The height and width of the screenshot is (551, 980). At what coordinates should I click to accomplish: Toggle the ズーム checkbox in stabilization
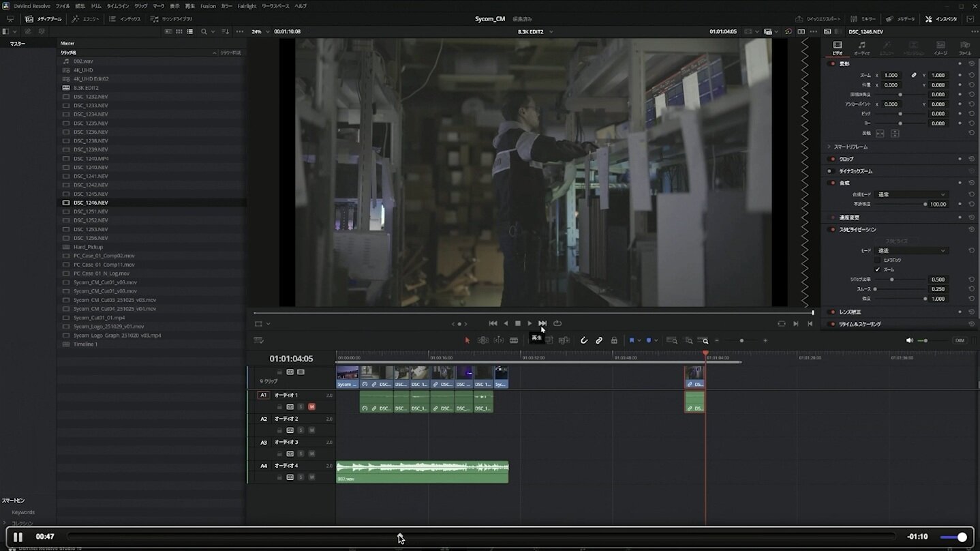click(878, 269)
